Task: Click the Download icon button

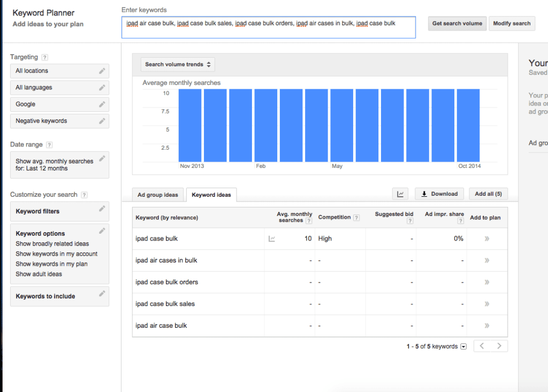Action: coord(439,194)
